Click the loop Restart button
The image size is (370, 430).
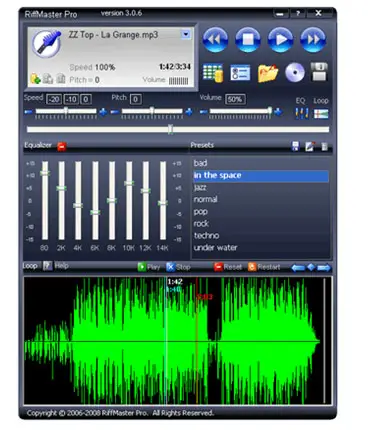click(x=264, y=267)
